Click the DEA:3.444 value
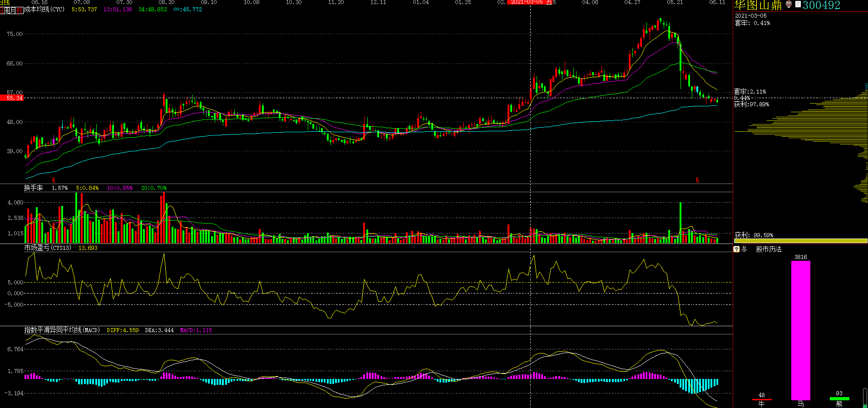The height and width of the screenshot is (408, 868). (159, 330)
